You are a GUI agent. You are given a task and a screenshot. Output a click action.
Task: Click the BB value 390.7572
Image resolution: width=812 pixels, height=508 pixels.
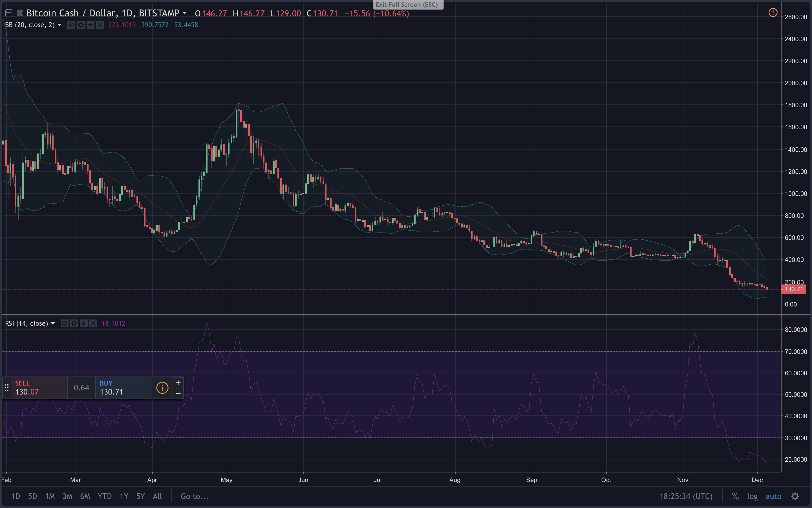[x=155, y=25]
